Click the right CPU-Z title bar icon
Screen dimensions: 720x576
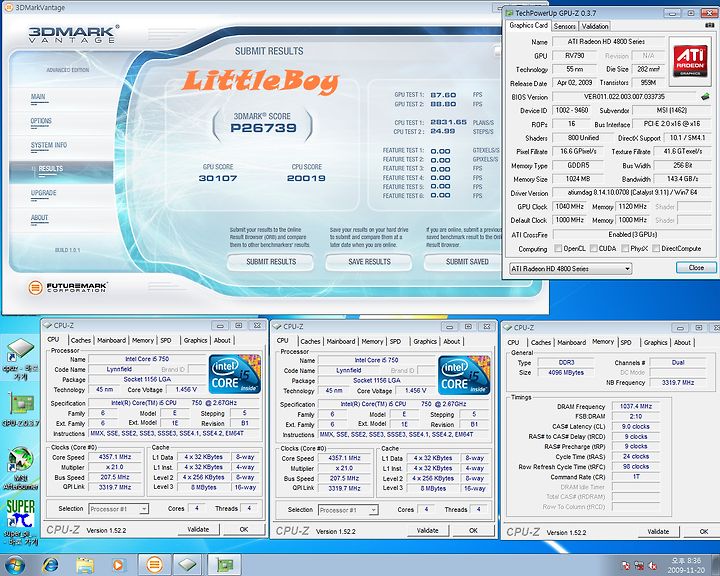tap(507, 328)
